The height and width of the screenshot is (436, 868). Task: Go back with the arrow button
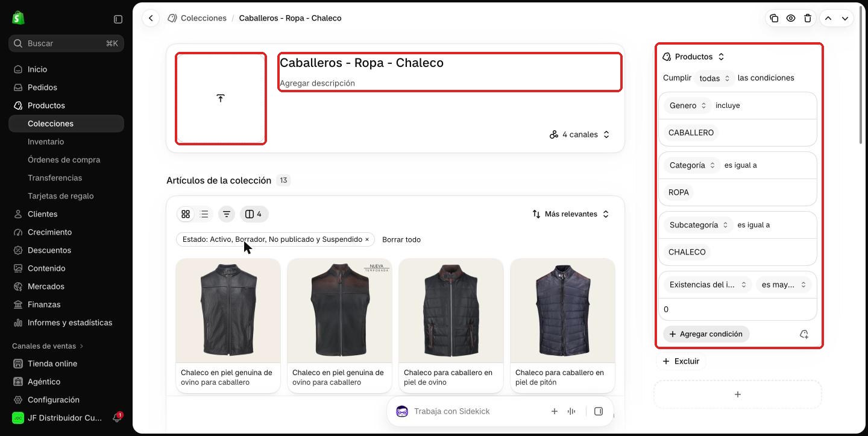[151, 18]
